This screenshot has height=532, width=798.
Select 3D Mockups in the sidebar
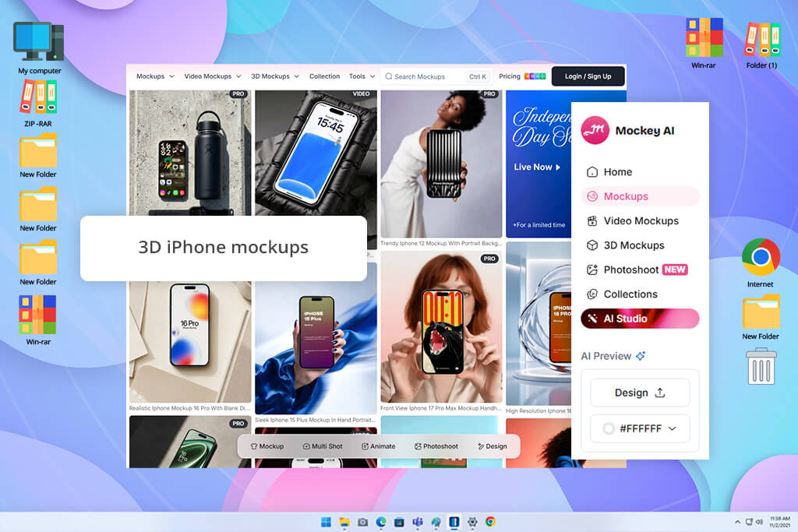tap(640, 245)
